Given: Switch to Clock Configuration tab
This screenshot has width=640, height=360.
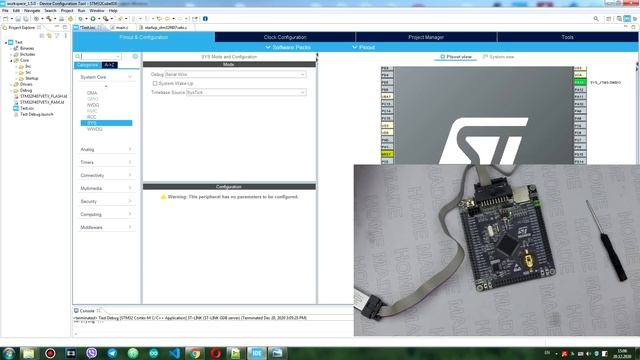Looking at the screenshot, I should [285, 37].
